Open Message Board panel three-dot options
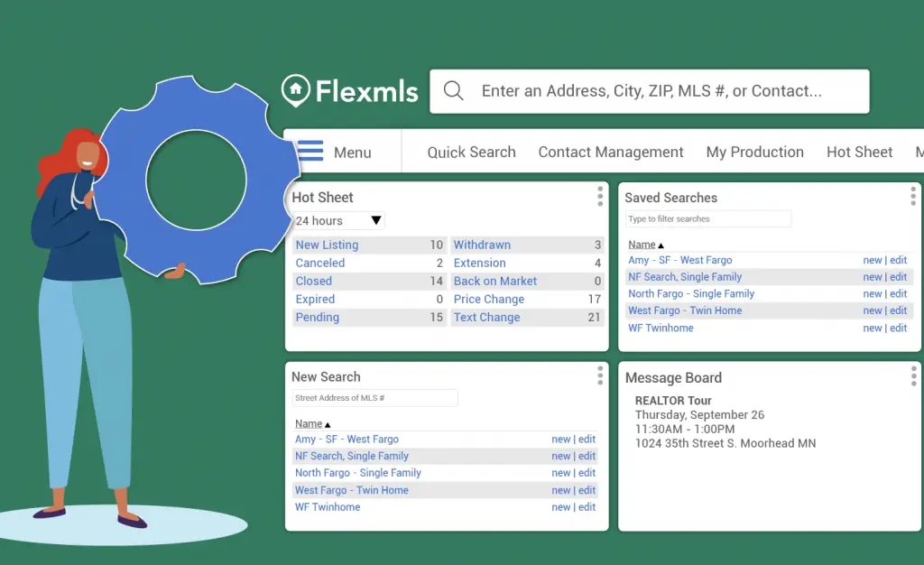 (912, 375)
